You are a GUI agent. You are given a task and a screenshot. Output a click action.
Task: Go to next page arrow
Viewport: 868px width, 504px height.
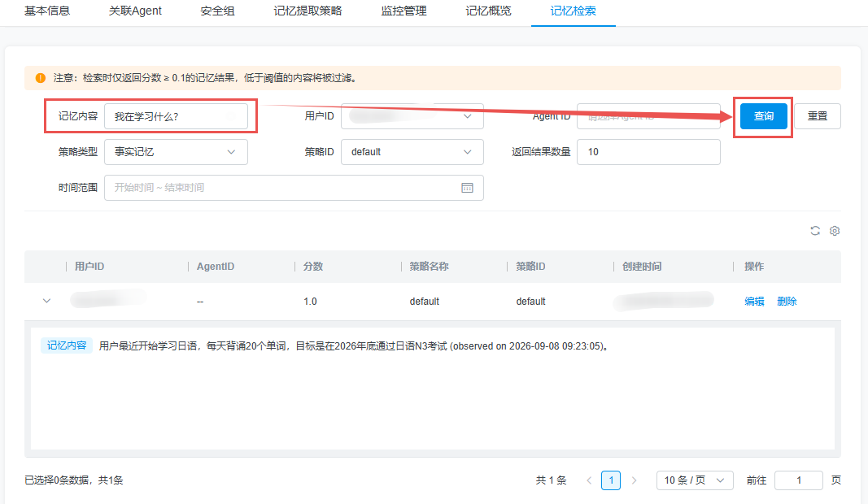(x=634, y=480)
